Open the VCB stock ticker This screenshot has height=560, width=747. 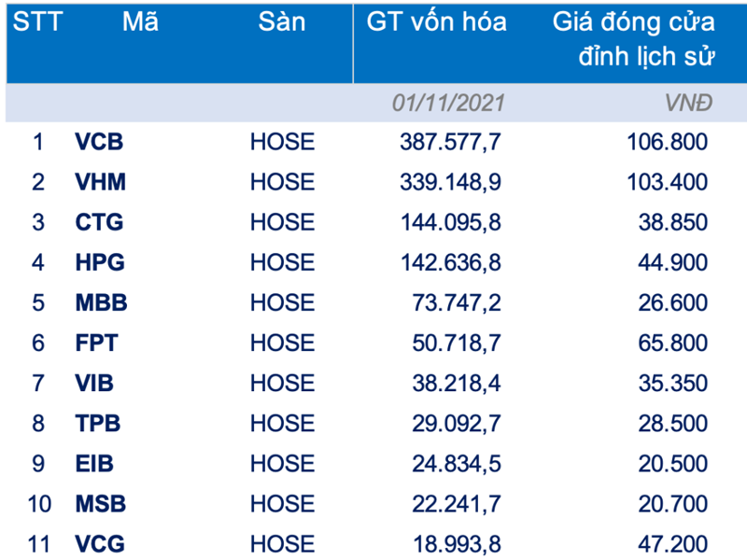(x=99, y=143)
